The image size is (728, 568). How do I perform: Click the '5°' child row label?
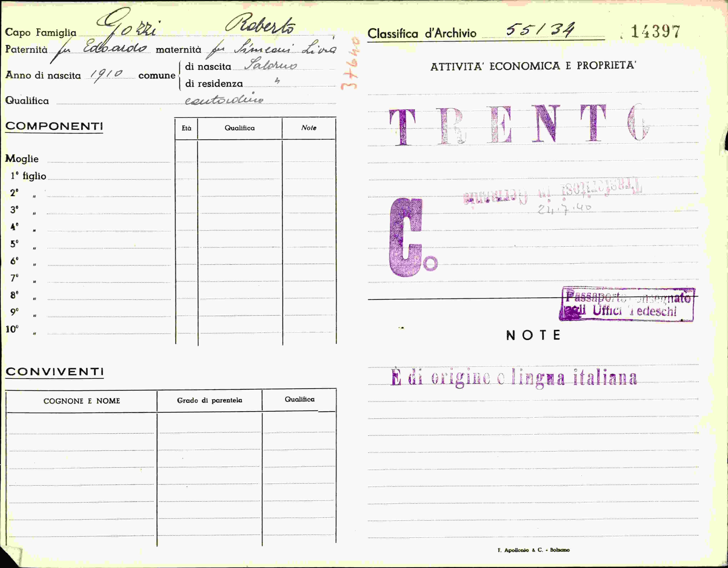(14, 244)
